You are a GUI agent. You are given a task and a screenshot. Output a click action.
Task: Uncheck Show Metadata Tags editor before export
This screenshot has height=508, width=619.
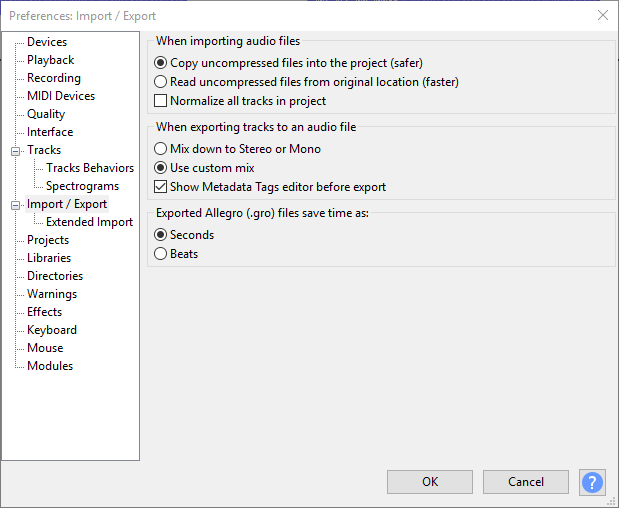[x=161, y=187]
